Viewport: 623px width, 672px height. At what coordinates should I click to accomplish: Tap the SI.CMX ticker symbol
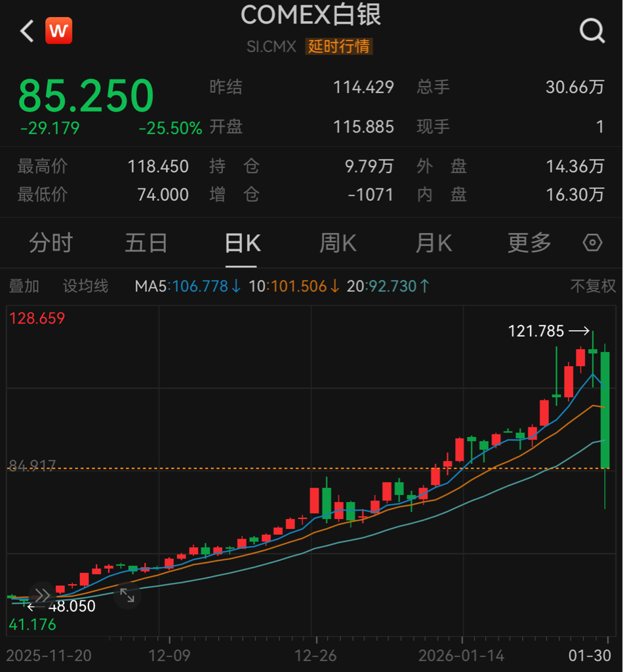point(271,47)
